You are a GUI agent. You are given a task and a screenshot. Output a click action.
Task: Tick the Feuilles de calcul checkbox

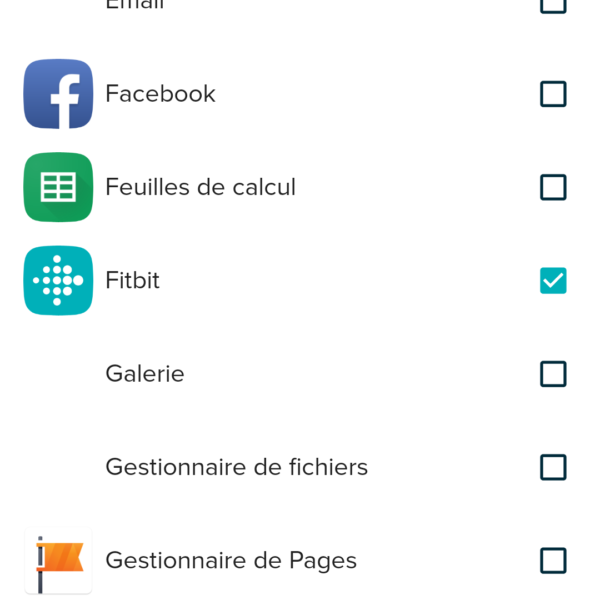pyautogui.click(x=553, y=187)
